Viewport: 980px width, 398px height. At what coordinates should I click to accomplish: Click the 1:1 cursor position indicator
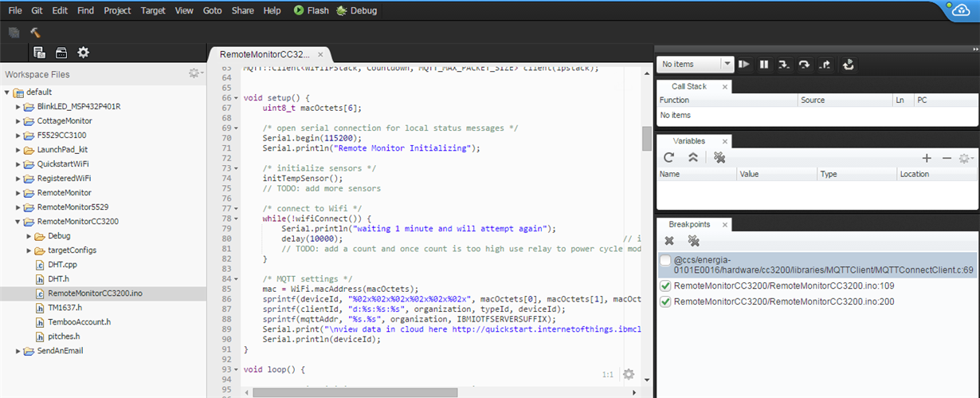(608, 374)
